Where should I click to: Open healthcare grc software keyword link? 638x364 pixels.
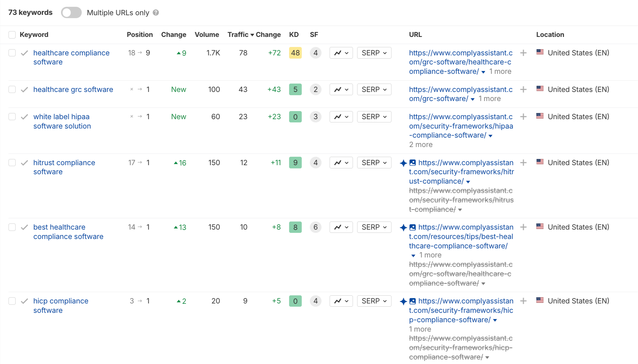[73, 89]
